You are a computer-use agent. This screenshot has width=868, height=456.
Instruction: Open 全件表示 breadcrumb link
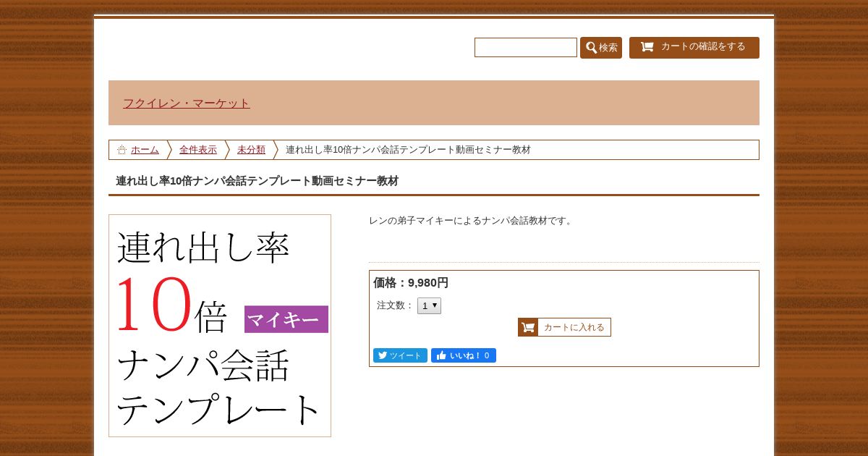(198, 150)
